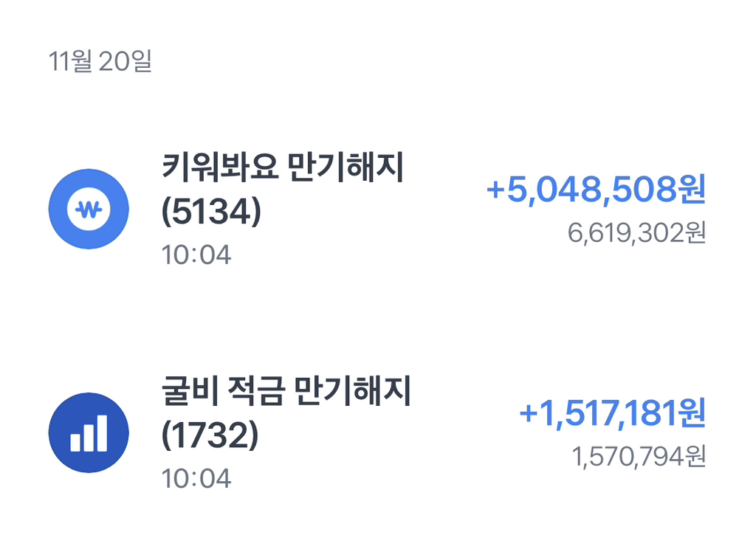Tap the white won sign inside blue circle

[89, 209]
